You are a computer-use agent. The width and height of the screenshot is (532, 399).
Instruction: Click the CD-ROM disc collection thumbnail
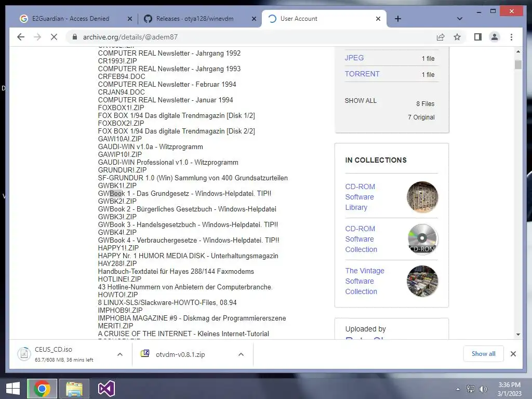(422, 239)
